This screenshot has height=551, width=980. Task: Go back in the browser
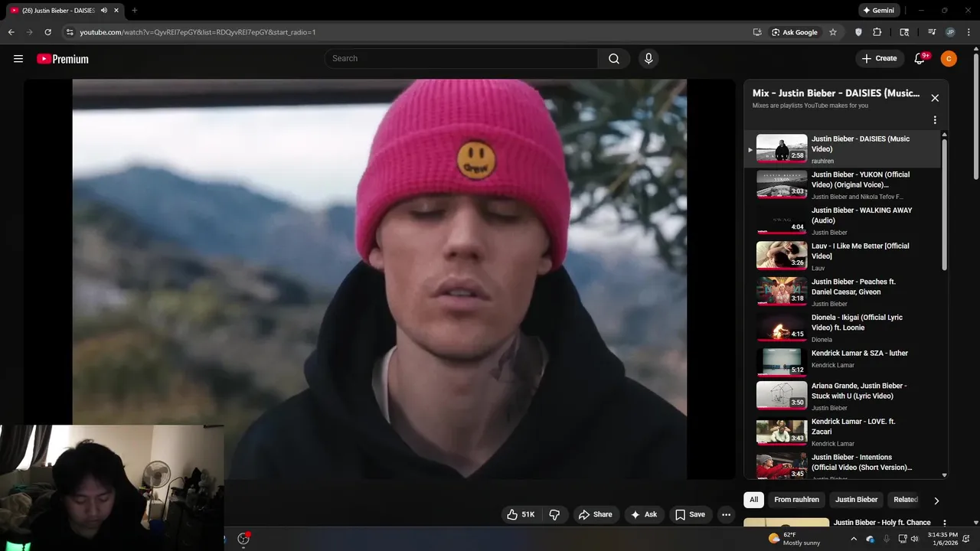click(x=11, y=32)
